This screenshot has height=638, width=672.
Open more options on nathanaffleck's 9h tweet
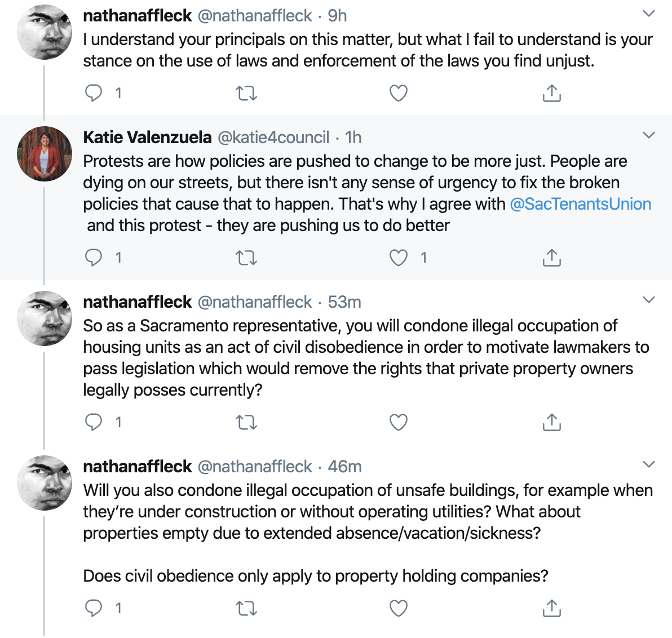tap(649, 14)
